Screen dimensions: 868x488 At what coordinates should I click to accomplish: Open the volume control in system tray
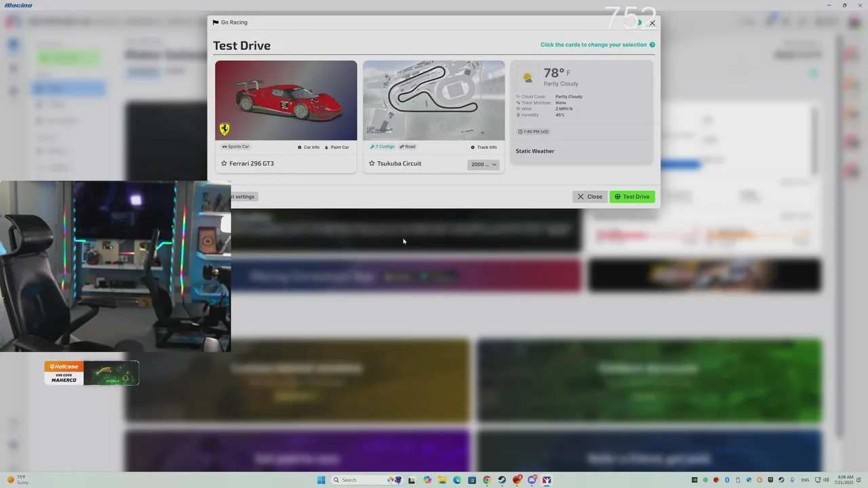(826, 480)
